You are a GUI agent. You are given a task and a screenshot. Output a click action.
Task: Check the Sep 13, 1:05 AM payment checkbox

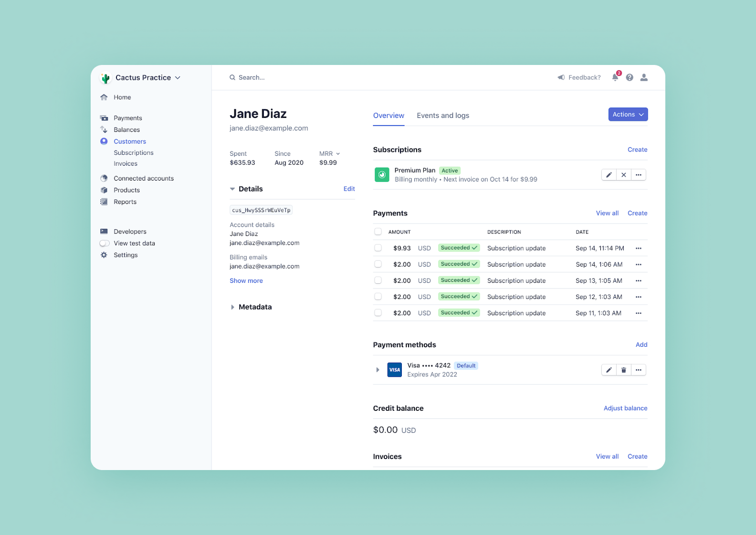(378, 280)
